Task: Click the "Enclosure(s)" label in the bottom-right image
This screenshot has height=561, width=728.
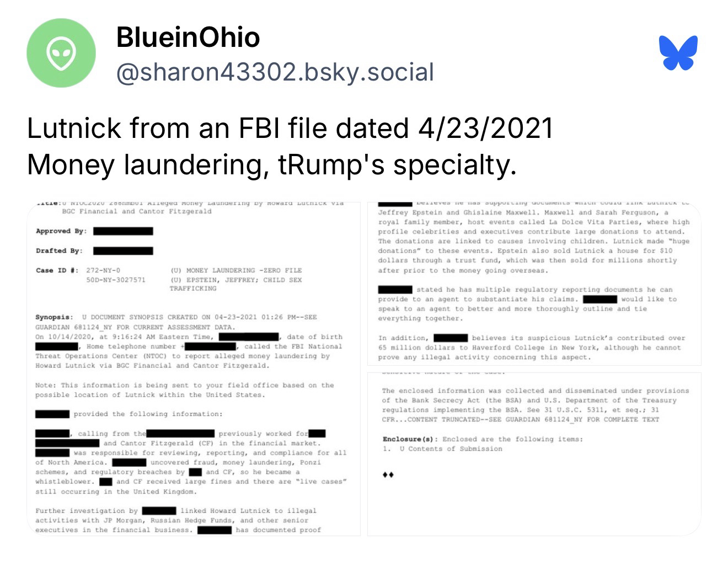Action: 409,439
